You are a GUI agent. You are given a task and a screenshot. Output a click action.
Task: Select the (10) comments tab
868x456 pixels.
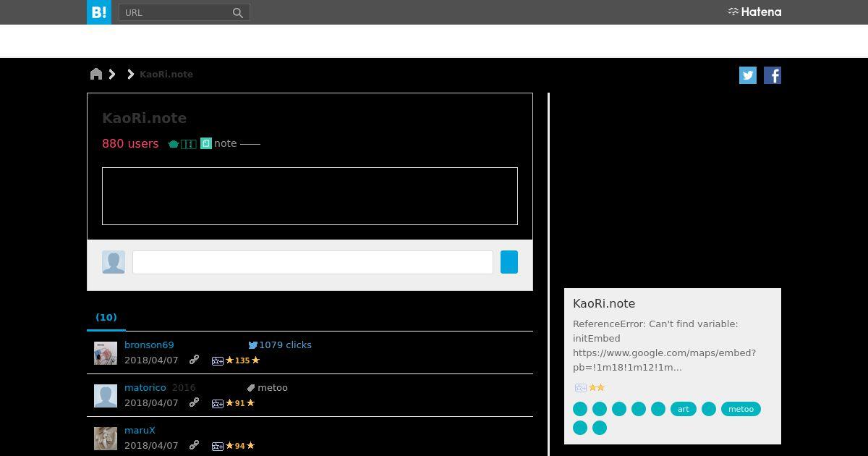point(106,317)
